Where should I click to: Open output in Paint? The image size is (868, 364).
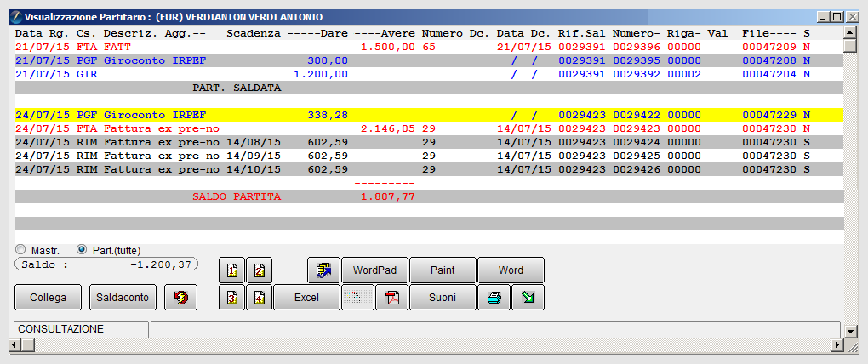pos(443,270)
